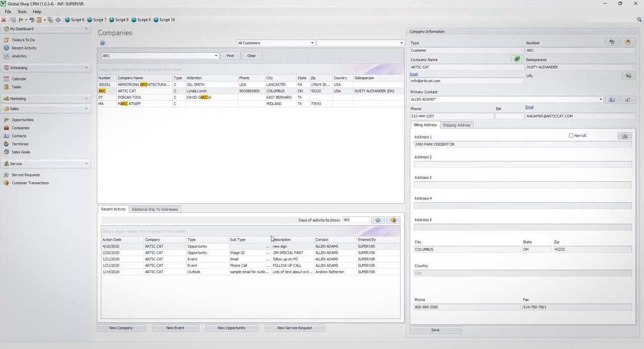Viewport: 644px width, 349px height.
Task: Click the copy documents toolbar icon
Action: tap(13, 20)
